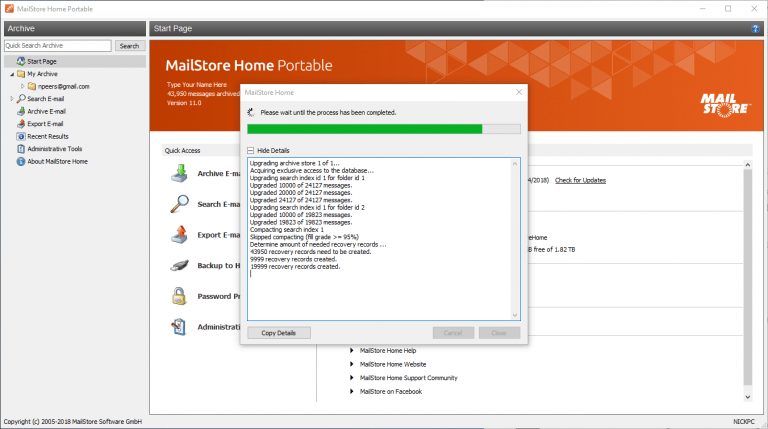Open About MailStore Home in sidebar
Viewport: 768px width, 429px height.
click(58, 162)
